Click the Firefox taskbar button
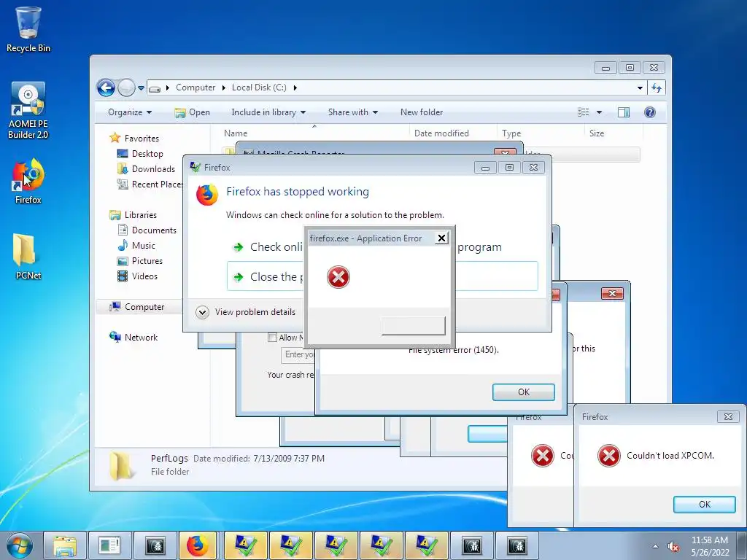Image resolution: width=747 pixels, height=560 pixels. pos(198,545)
